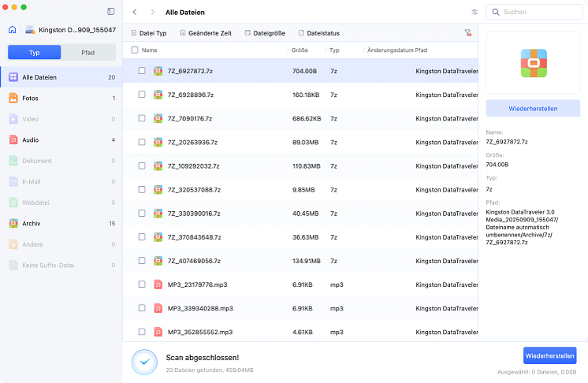
Task: Click the bottom Wiederherstellen button
Action: (549, 355)
